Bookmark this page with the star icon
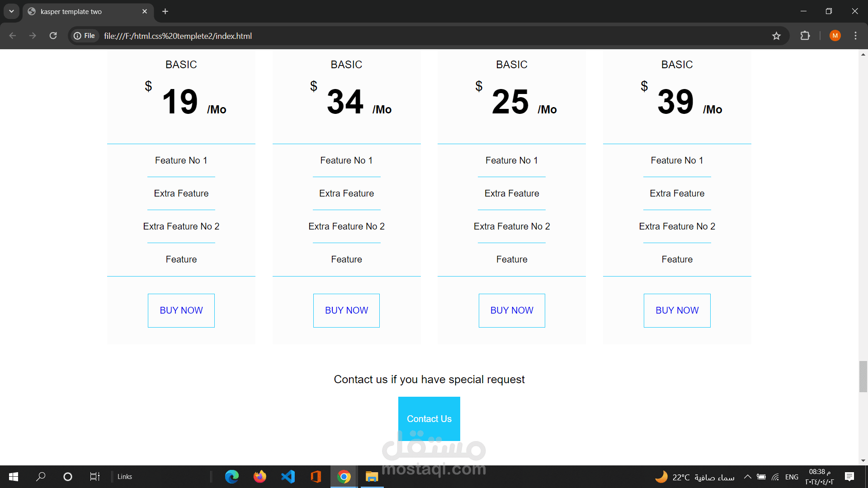The width and height of the screenshot is (868, 488). tap(776, 36)
